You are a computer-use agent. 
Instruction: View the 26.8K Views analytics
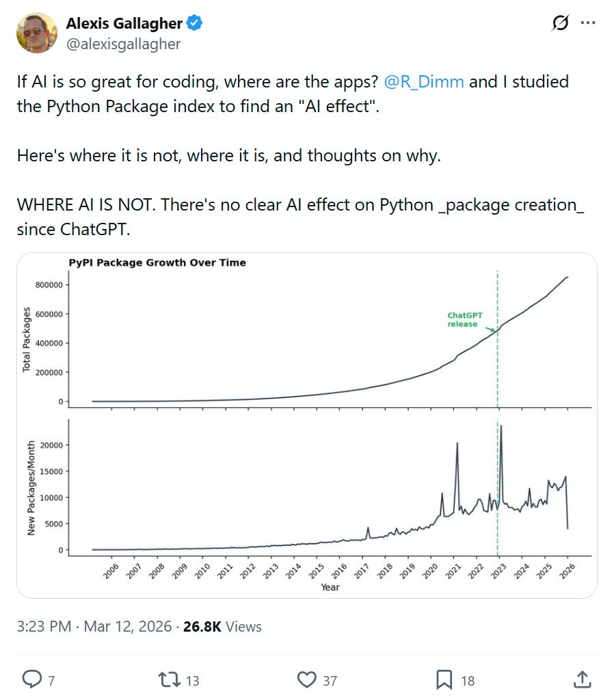[x=222, y=626]
